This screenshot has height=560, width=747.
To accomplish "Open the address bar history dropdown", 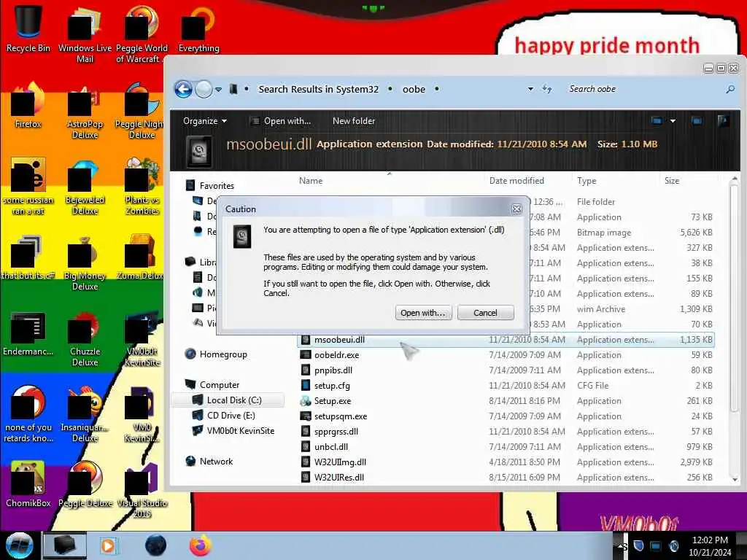I will (x=530, y=89).
